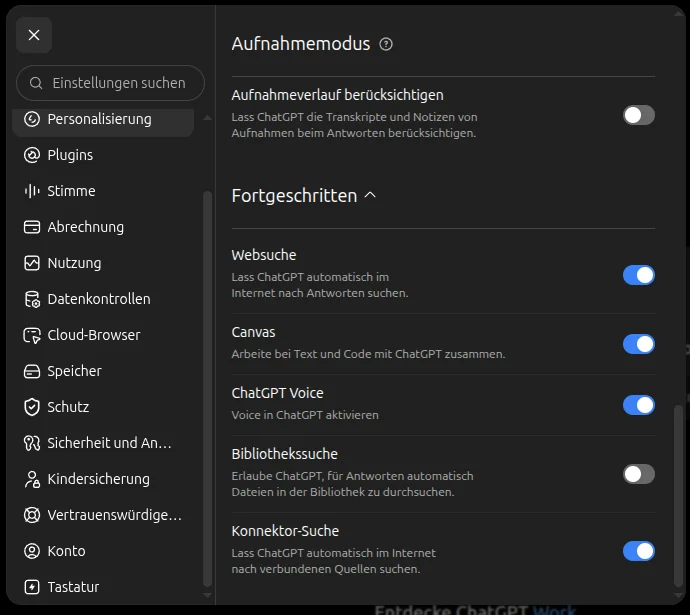Select Nutzung in the sidebar
690x615 pixels.
click(x=103, y=263)
